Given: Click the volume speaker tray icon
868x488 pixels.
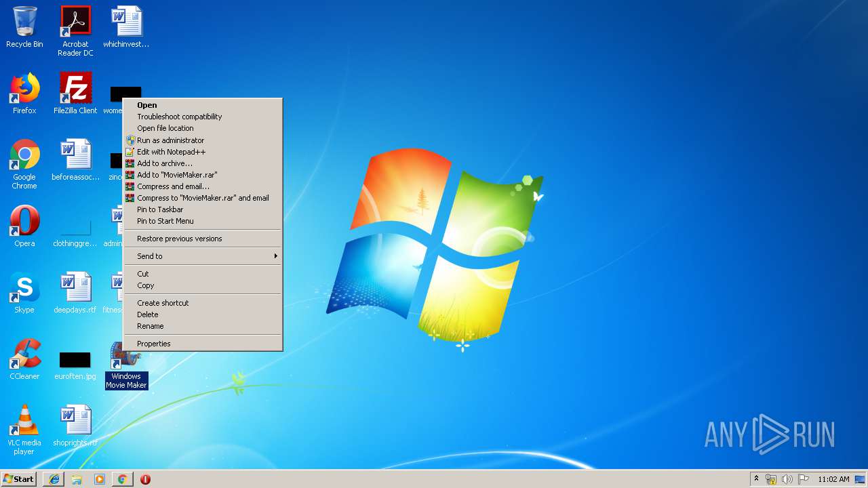Looking at the screenshot, I should [x=787, y=479].
